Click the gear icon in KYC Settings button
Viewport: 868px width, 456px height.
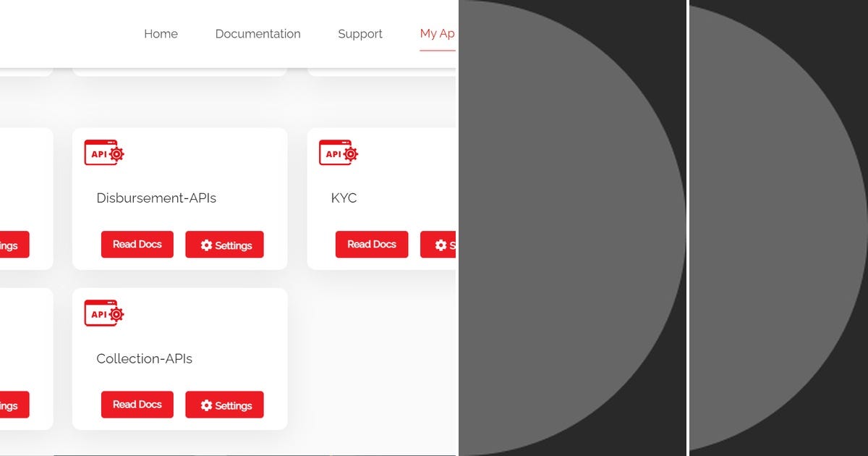click(441, 245)
